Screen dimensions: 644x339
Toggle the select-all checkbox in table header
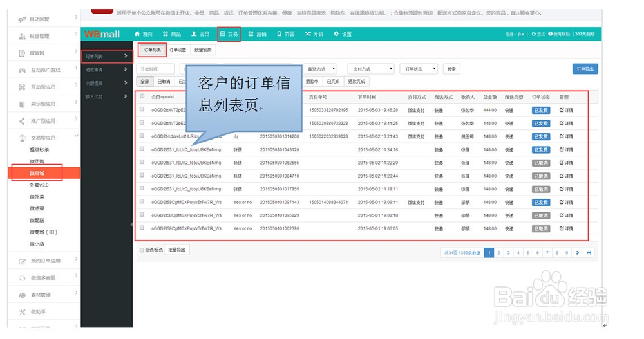(x=142, y=96)
